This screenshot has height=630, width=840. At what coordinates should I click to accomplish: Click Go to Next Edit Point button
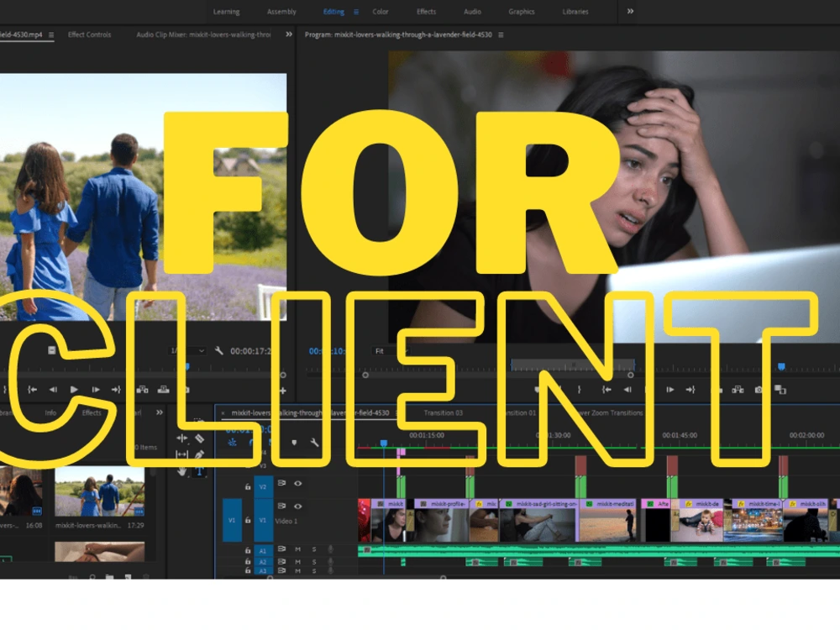click(x=692, y=390)
